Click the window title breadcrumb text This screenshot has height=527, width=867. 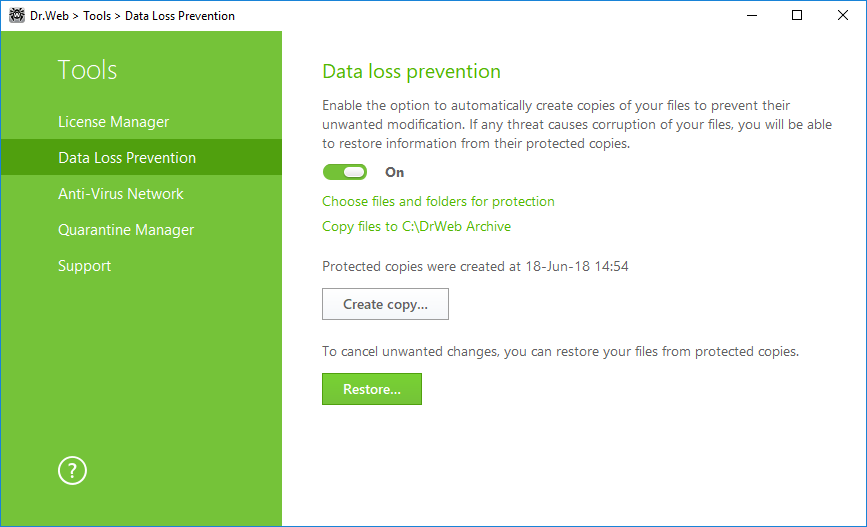pos(133,16)
